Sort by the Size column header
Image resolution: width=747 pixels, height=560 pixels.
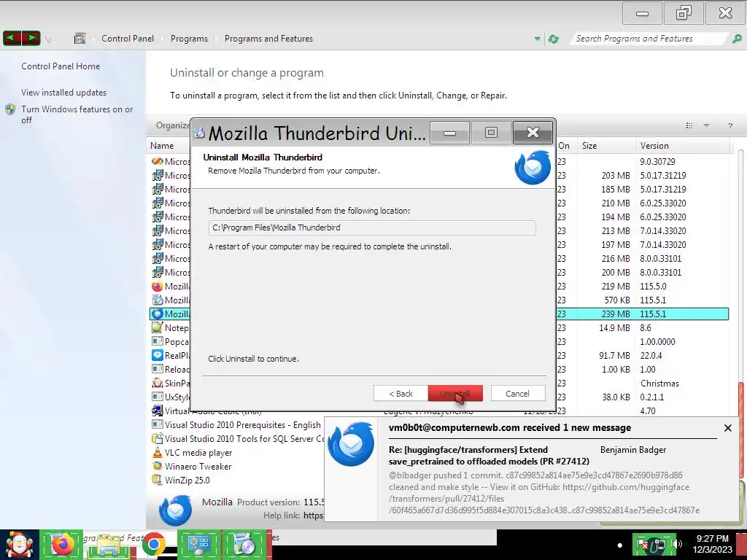606,146
